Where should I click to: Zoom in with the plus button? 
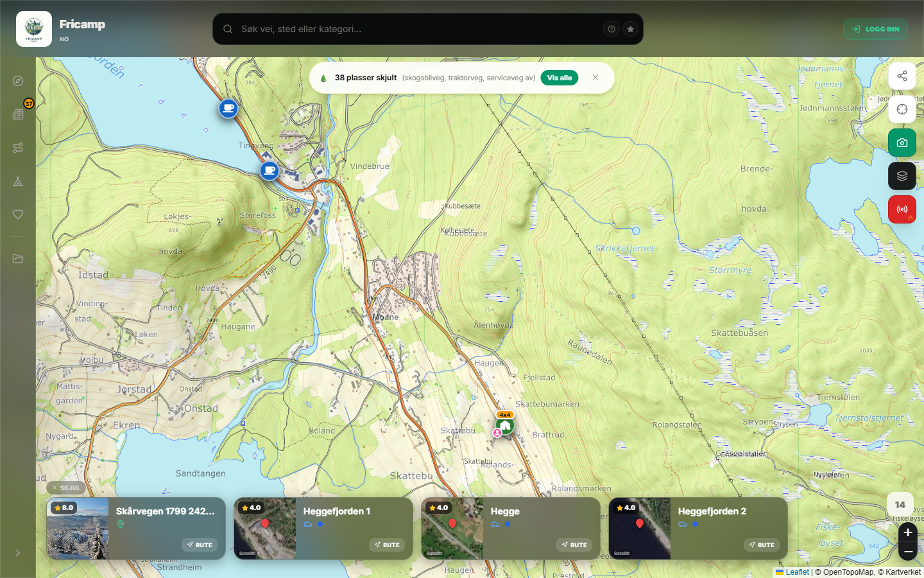(908, 532)
